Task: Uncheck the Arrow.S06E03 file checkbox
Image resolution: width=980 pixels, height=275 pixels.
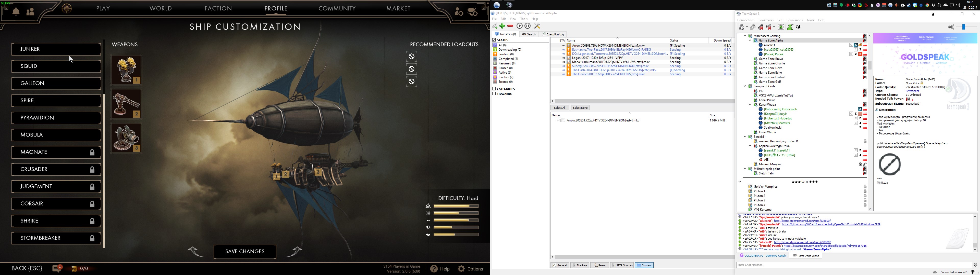Action: click(558, 120)
